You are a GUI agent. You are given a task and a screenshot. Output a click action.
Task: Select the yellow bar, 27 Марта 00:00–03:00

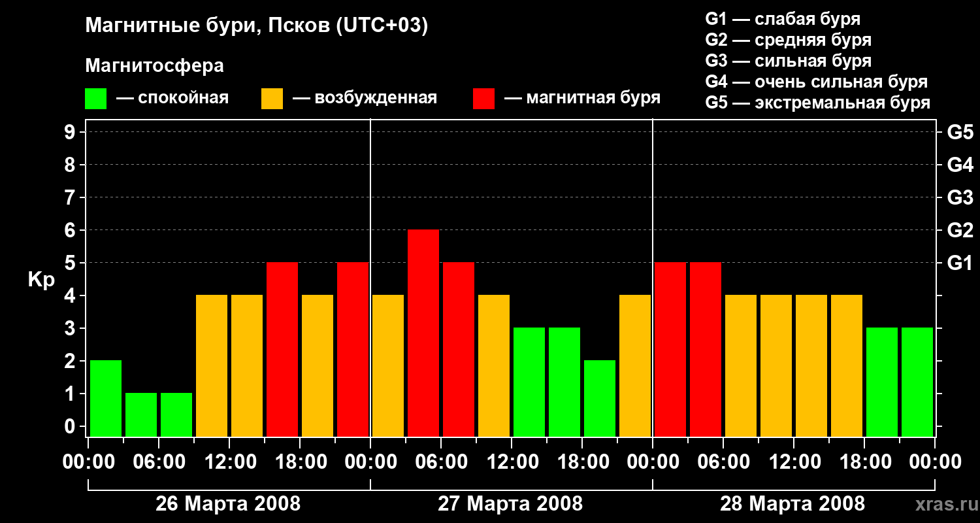pos(388,365)
